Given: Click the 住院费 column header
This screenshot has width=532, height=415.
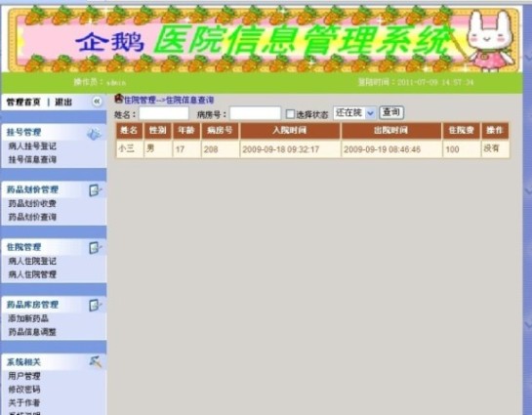Looking at the screenshot, I should coord(461,131).
